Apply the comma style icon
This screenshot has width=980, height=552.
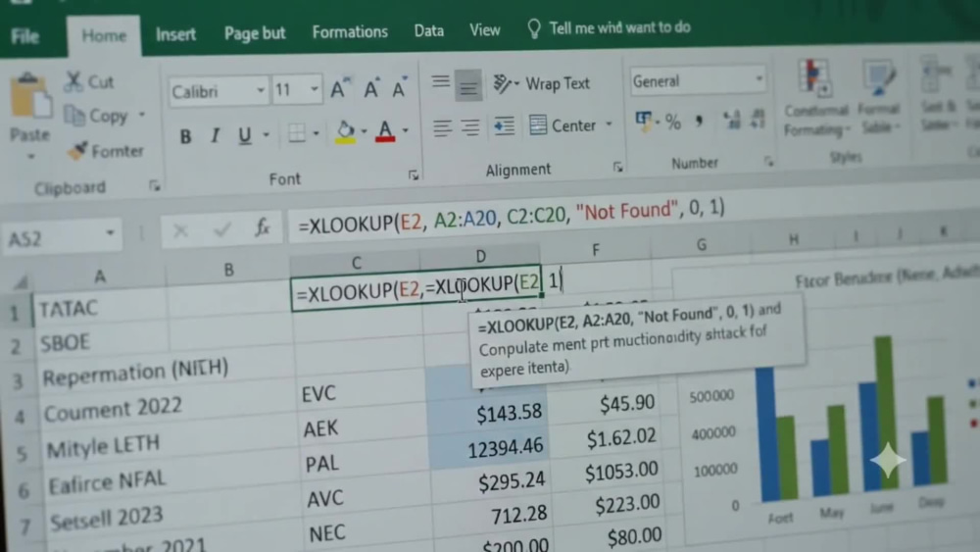700,120
